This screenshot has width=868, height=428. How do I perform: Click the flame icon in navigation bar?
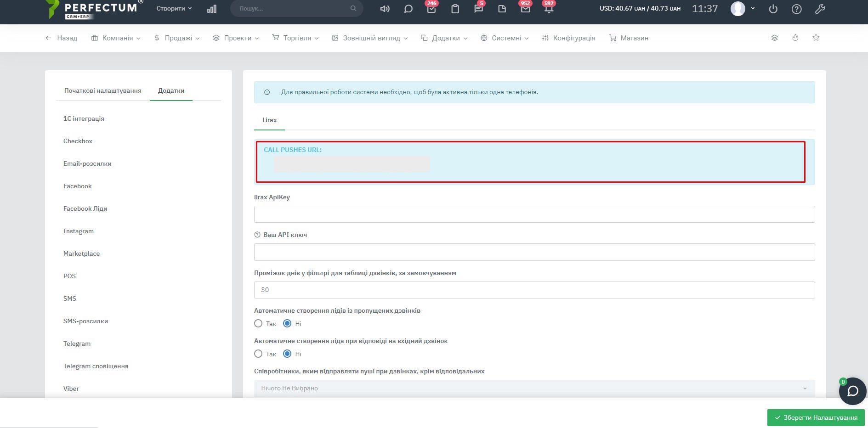pyautogui.click(x=795, y=38)
